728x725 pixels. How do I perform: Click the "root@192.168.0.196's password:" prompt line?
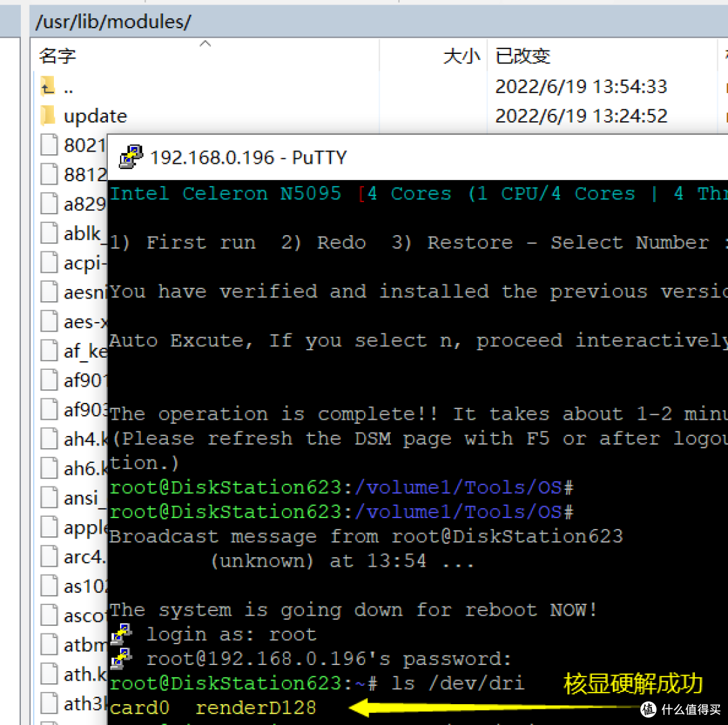tap(329, 658)
